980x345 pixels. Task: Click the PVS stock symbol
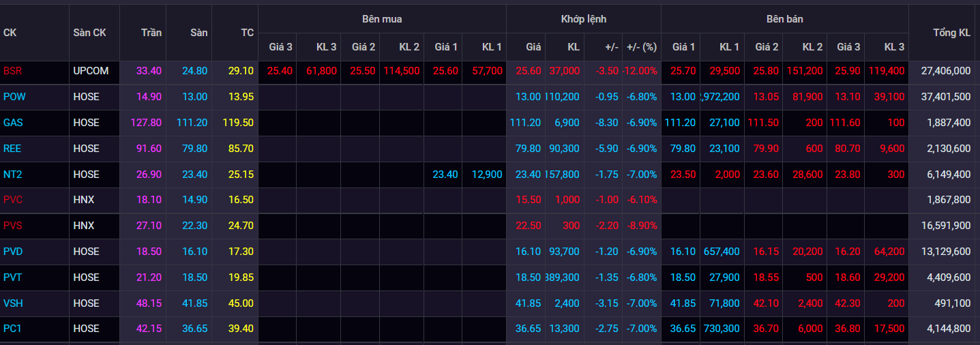[x=13, y=226]
